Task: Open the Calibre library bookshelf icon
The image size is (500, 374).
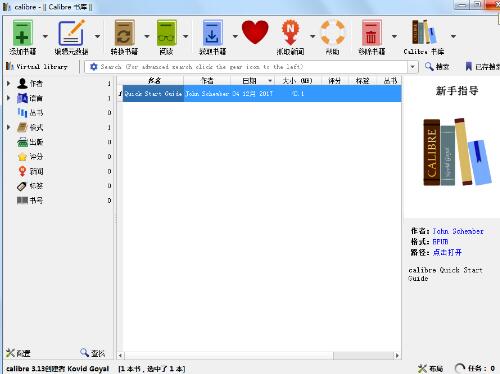Action: pyautogui.click(x=424, y=32)
